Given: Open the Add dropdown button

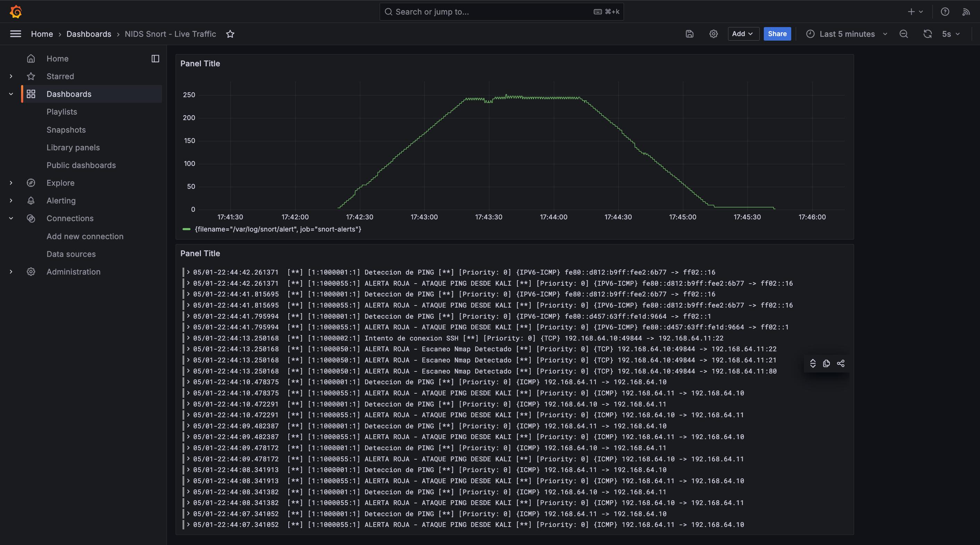Looking at the screenshot, I should pos(743,34).
